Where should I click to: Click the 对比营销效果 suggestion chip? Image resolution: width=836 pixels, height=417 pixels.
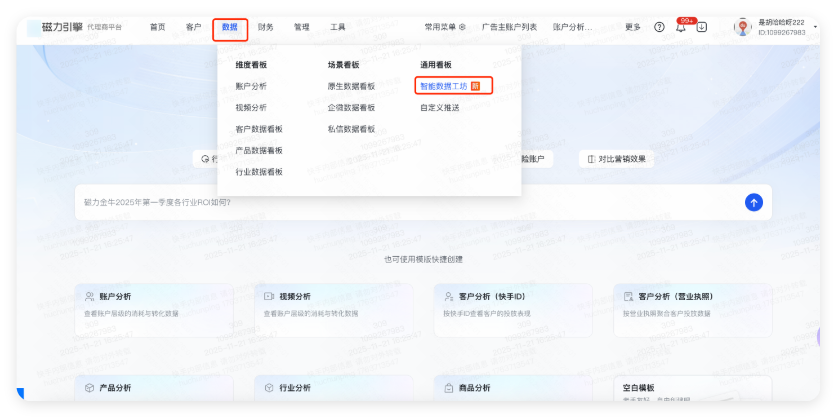click(x=616, y=159)
